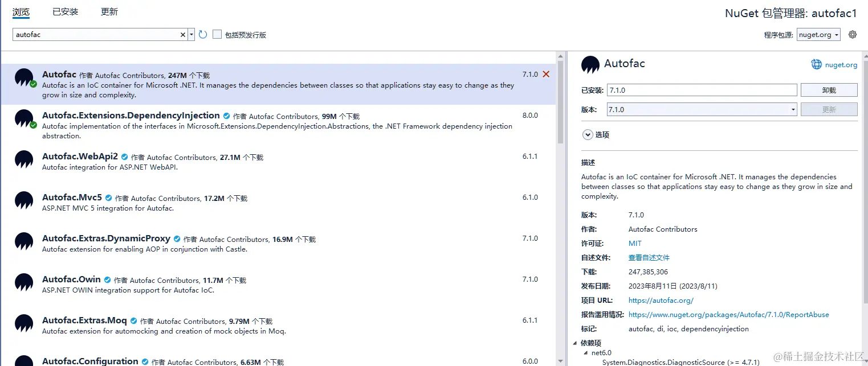Open the 版本 7.1.0 version dropdown
Image resolution: width=868 pixels, height=366 pixels.
click(x=702, y=109)
